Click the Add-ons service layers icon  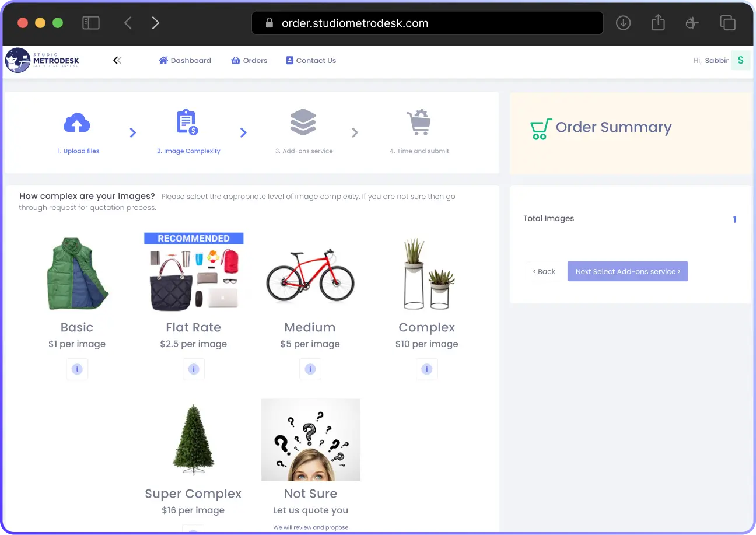point(303,123)
